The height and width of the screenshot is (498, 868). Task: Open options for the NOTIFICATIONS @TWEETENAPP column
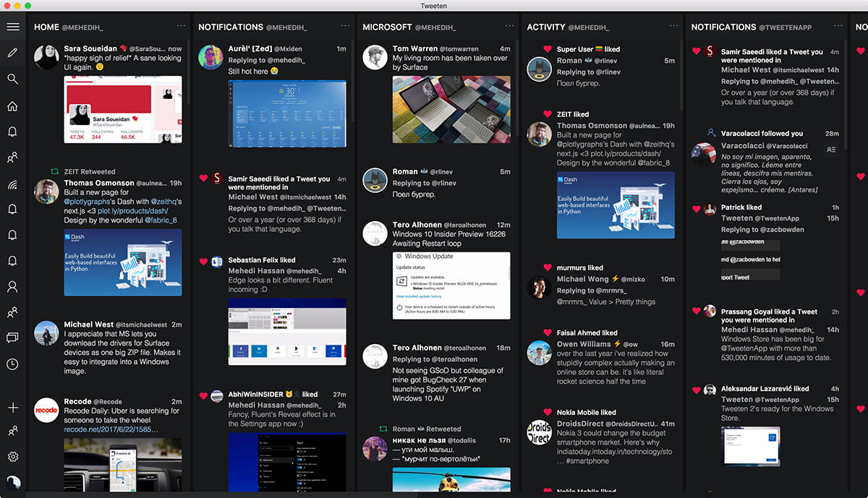pos(838,27)
